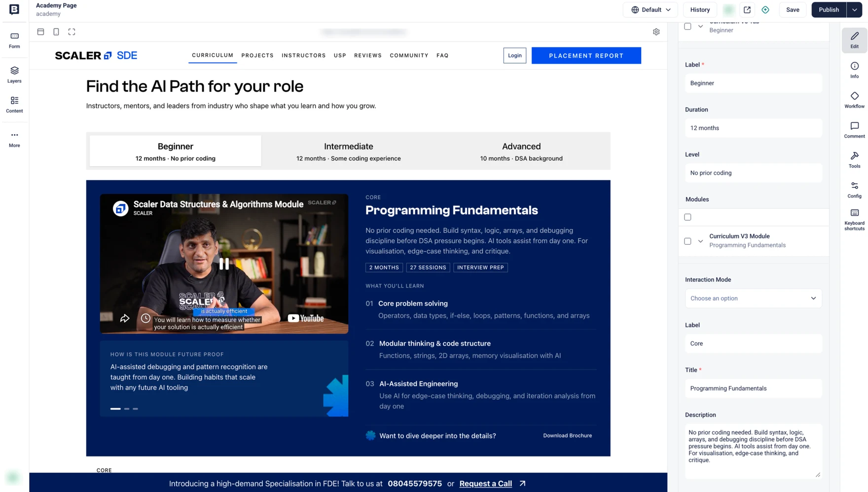Open the Content panel
The width and height of the screenshot is (868, 492).
(14, 105)
